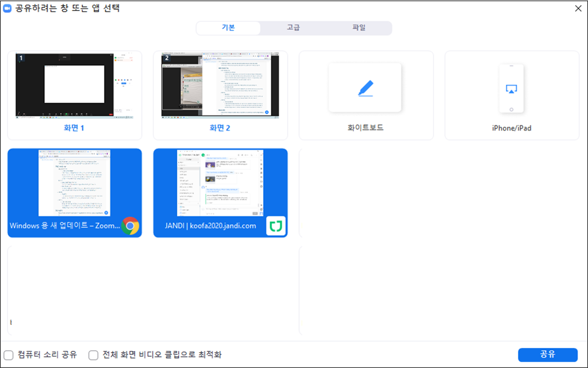Select the 기본 tab
The width and height of the screenshot is (588, 368).
[x=228, y=28]
